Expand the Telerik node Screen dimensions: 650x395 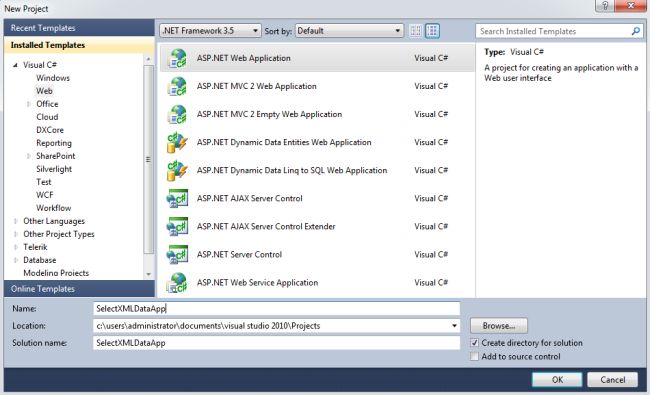click(x=16, y=247)
